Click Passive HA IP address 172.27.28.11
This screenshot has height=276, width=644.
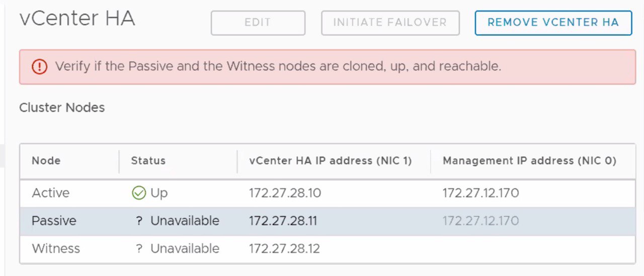pos(283,221)
